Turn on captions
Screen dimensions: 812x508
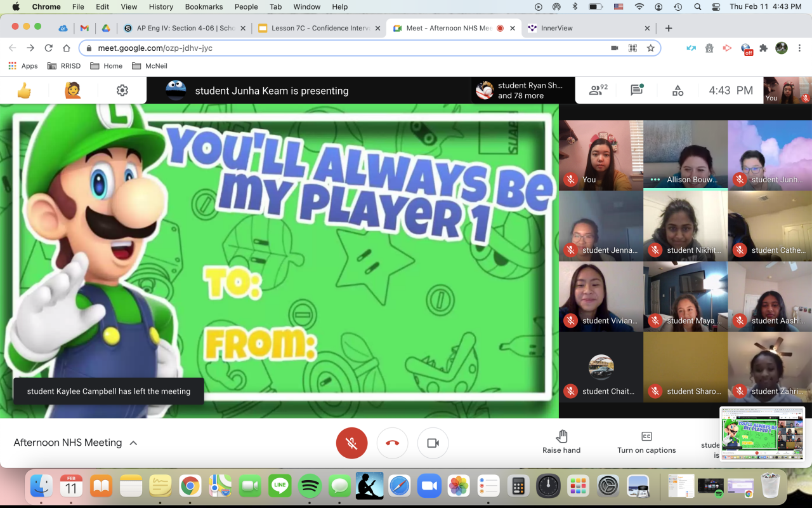tap(646, 442)
